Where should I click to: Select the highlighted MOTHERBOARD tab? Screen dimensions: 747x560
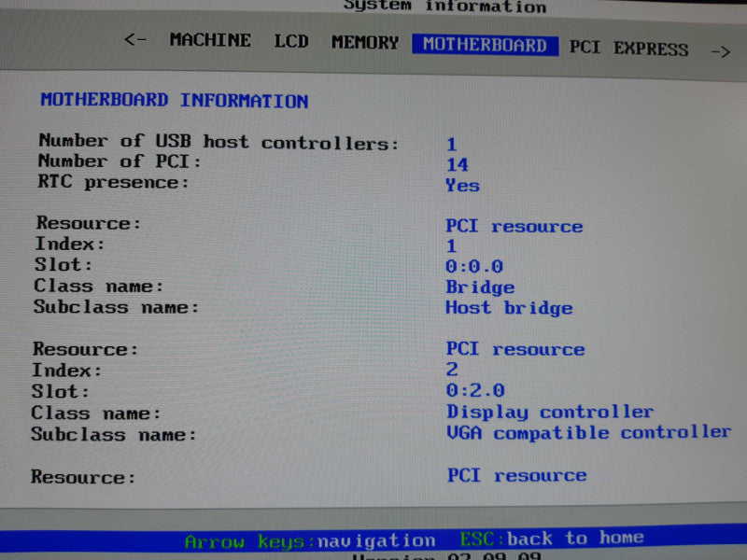[x=485, y=45]
